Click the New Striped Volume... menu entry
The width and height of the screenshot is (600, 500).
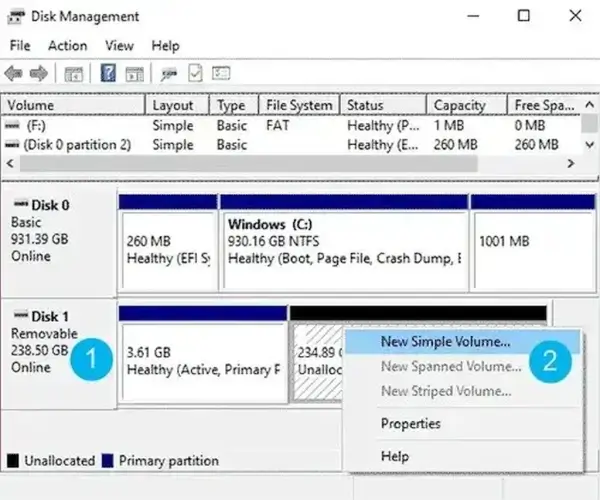coord(463,391)
